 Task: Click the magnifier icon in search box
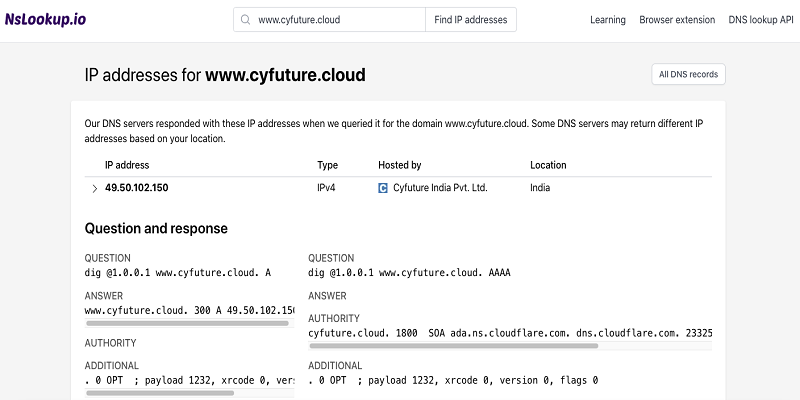245,20
